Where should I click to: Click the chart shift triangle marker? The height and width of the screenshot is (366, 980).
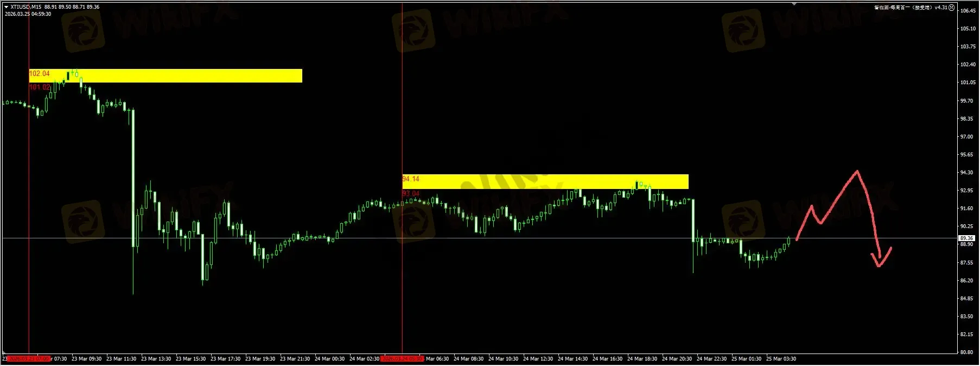(794, 4)
